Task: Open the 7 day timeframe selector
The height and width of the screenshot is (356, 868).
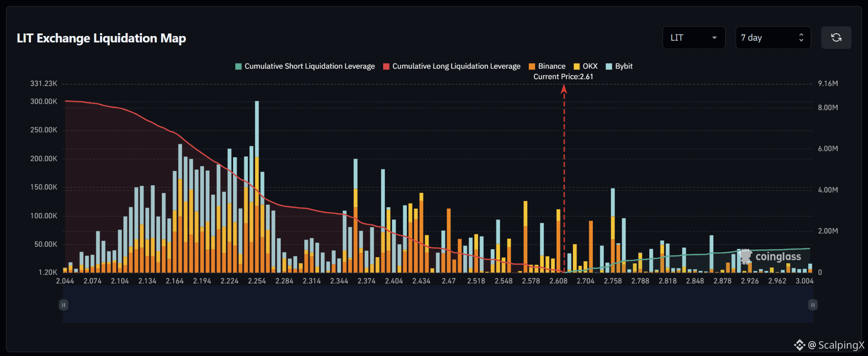Action: pyautogui.click(x=773, y=38)
